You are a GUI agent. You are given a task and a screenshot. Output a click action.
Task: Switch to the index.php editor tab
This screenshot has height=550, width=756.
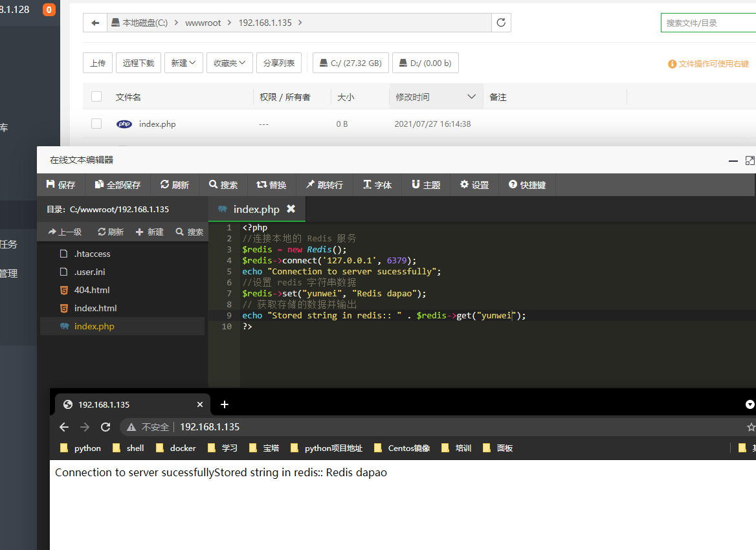click(256, 209)
